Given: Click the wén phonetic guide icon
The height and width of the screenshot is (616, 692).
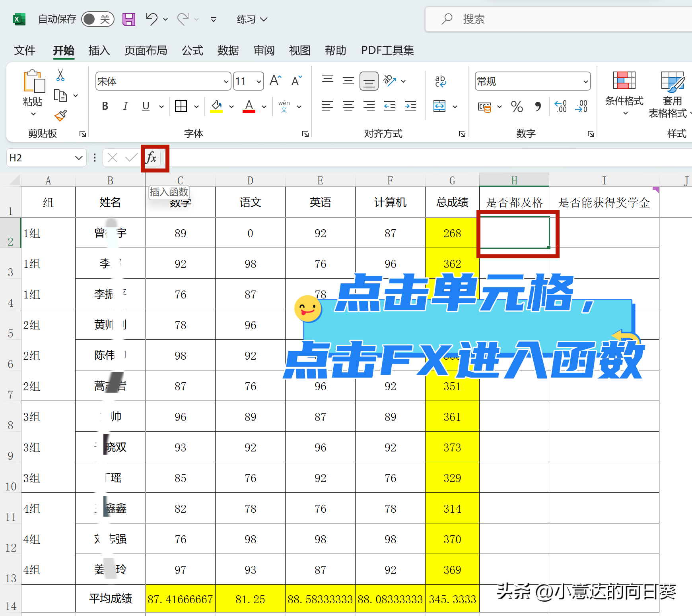Looking at the screenshot, I should click(284, 106).
